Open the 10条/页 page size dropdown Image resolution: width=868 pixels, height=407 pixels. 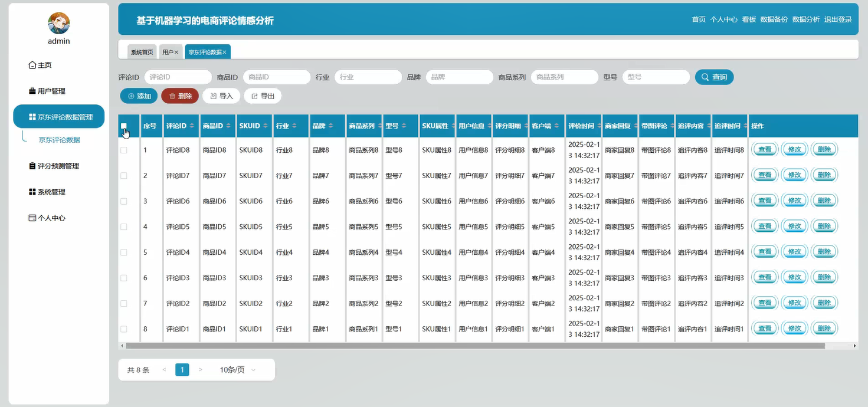[x=237, y=370]
